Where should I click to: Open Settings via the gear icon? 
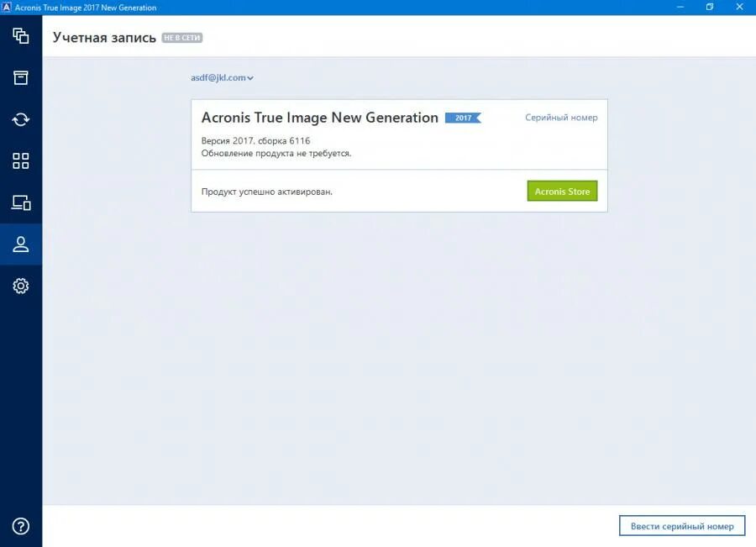[x=20, y=286]
